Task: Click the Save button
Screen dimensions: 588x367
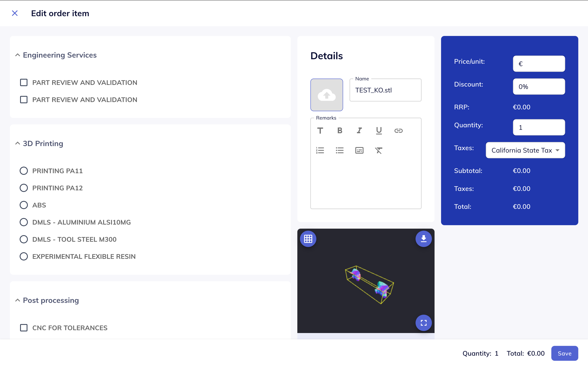Action: pyautogui.click(x=564, y=353)
